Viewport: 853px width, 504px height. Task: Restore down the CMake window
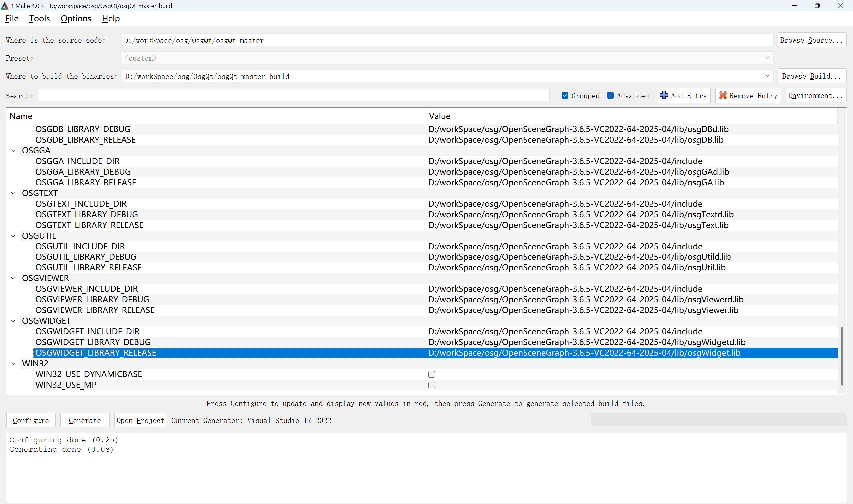click(x=817, y=6)
